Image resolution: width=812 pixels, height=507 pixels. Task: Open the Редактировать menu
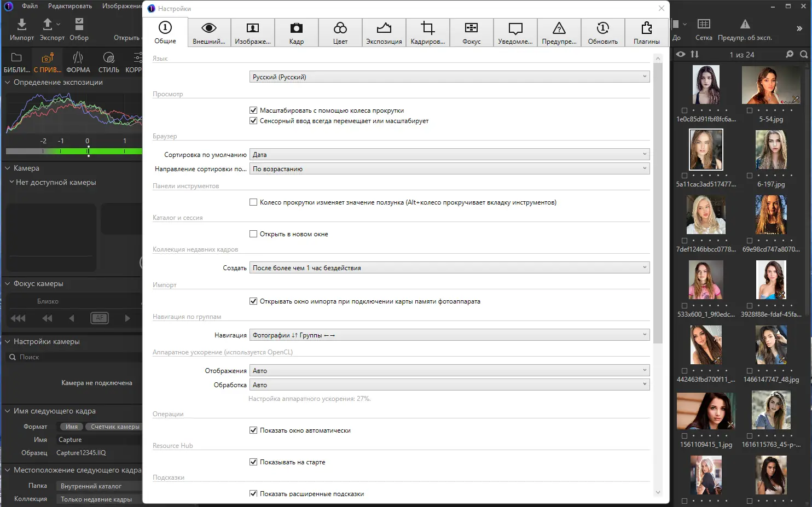[70, 6]
